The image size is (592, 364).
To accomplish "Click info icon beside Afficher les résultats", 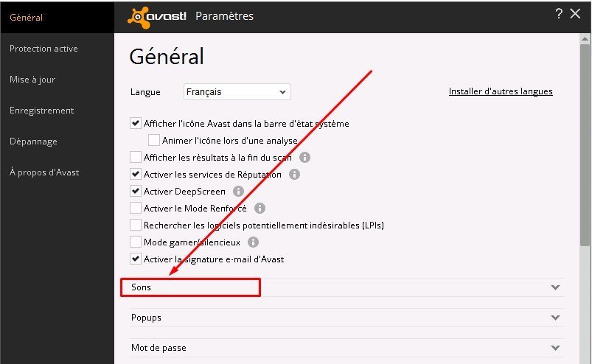I will pos(304,158).
